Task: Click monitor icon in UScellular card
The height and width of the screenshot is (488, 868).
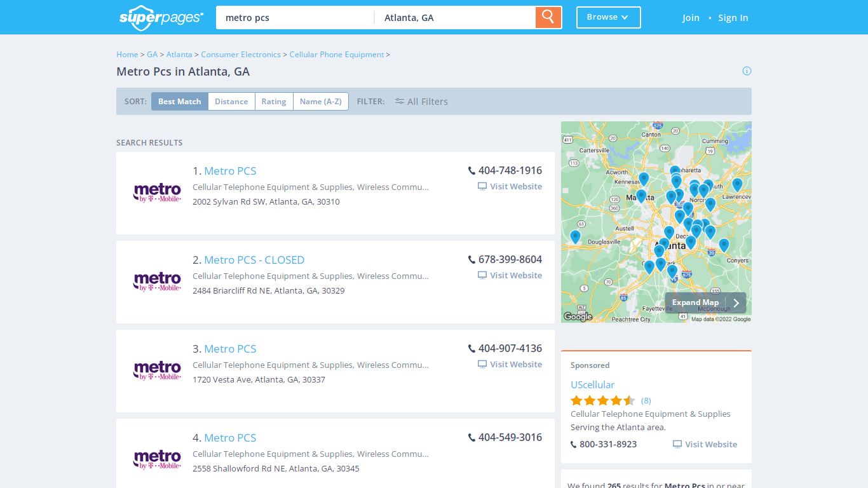Action: click(x=677, y=444)
